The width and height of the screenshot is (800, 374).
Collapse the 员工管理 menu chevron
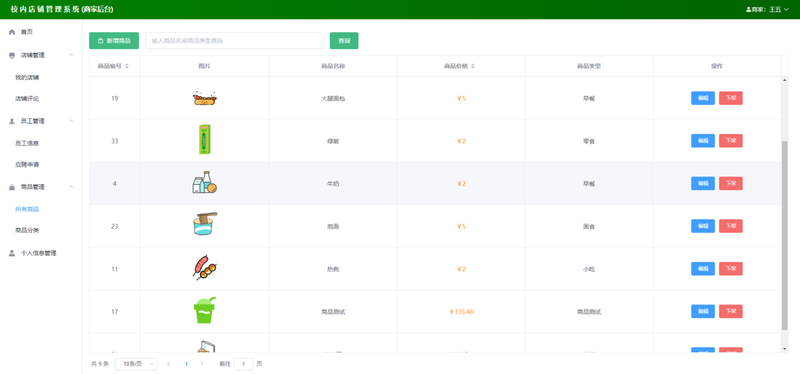[x=71, y=121]
